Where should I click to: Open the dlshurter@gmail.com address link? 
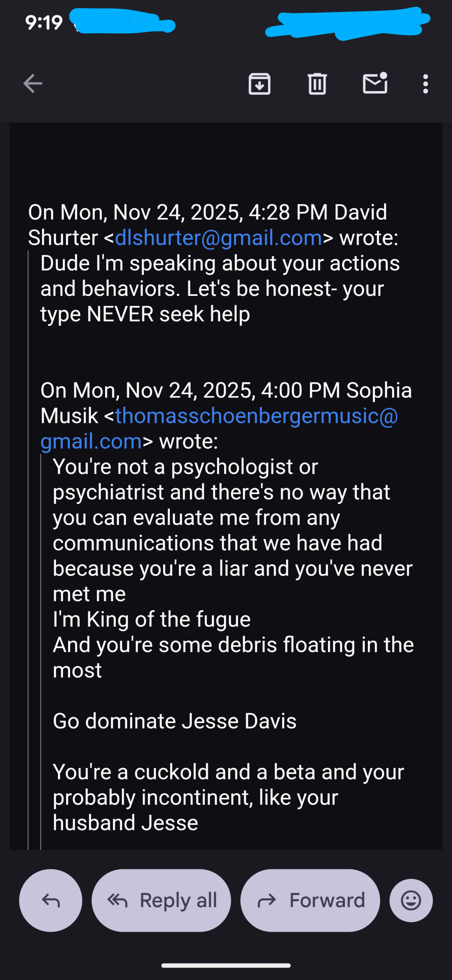click(x=218, y=238)
